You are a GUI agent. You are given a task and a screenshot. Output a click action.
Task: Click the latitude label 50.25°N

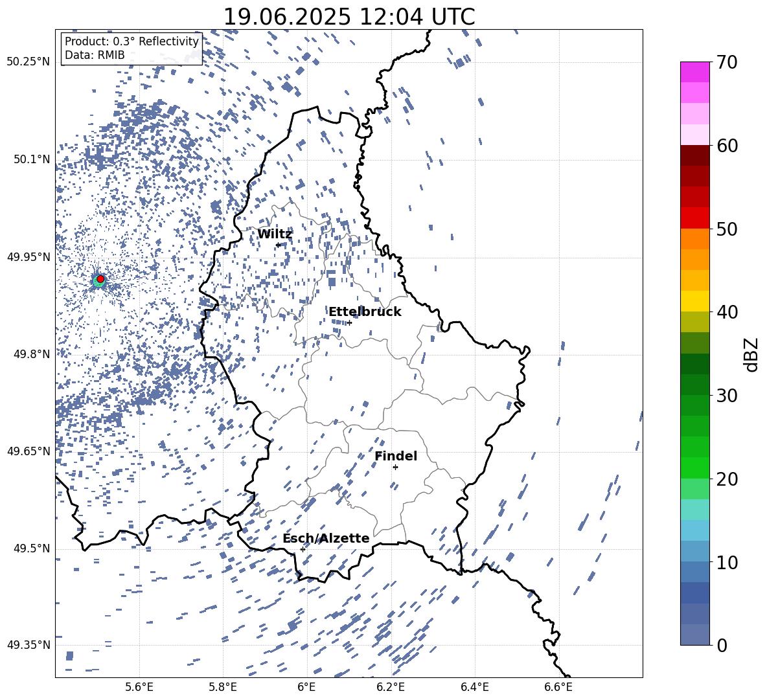29,62
